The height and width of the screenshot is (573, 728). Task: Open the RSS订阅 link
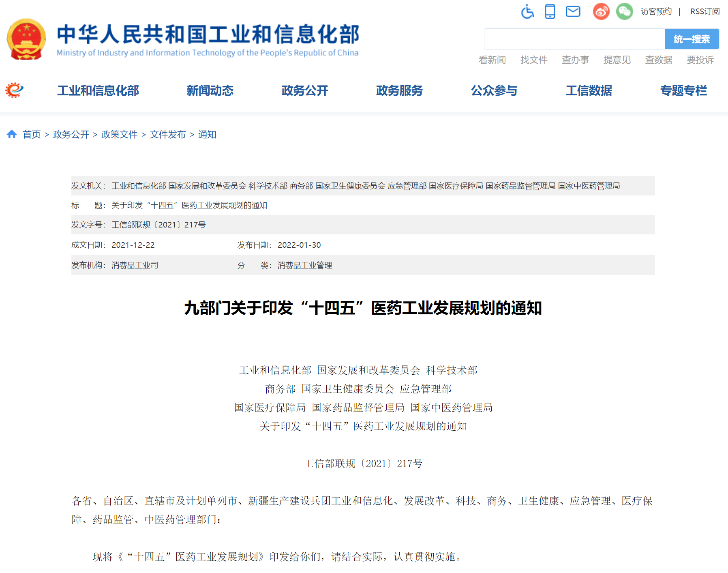(704, 11)
